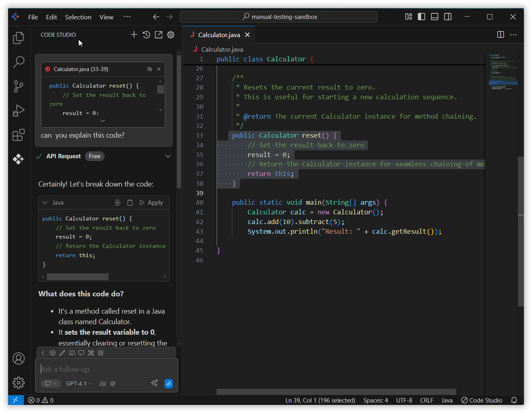Open chat history in Code Studio panel
This screenshot has height=413, width=532.
146,35
